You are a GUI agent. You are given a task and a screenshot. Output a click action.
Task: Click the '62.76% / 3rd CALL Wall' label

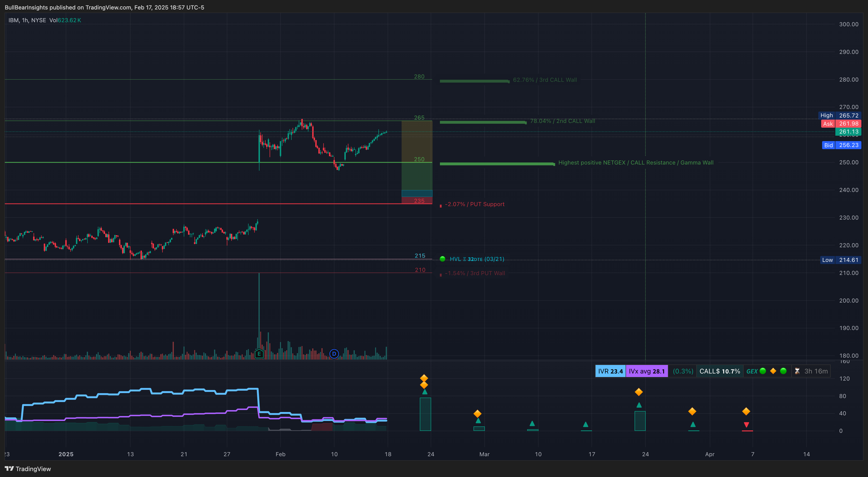(545, 80)
